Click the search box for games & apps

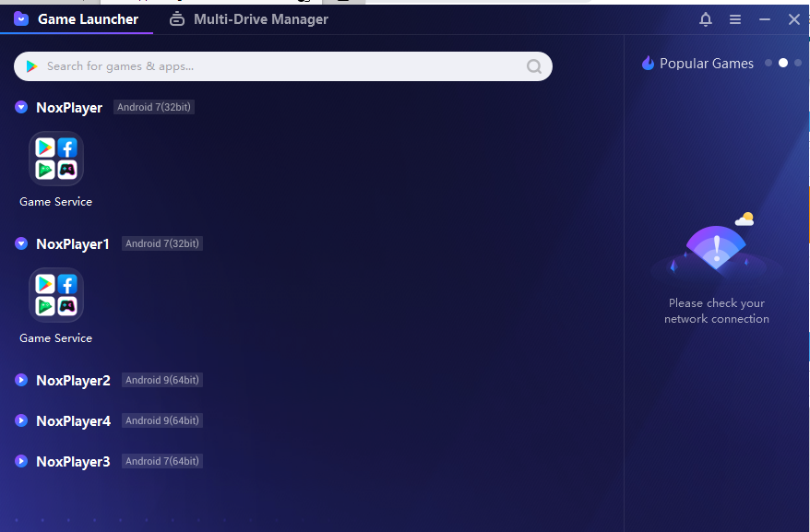[282, 66]
